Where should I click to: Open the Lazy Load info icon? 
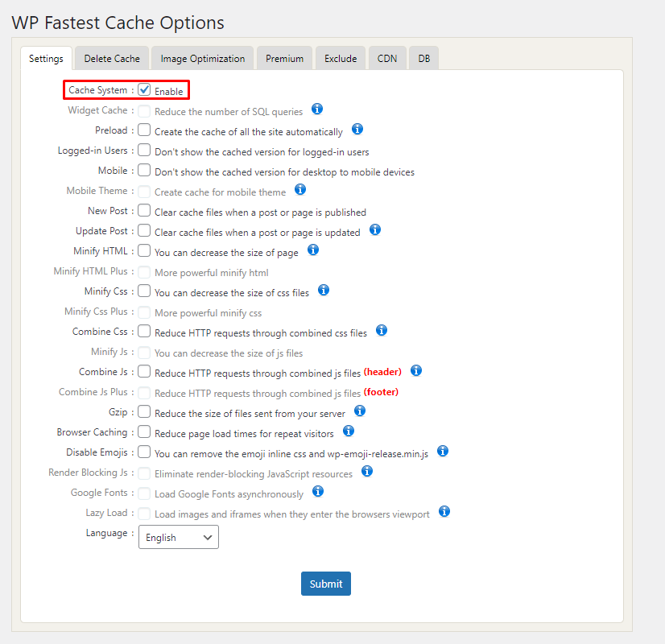pos(444,511)
